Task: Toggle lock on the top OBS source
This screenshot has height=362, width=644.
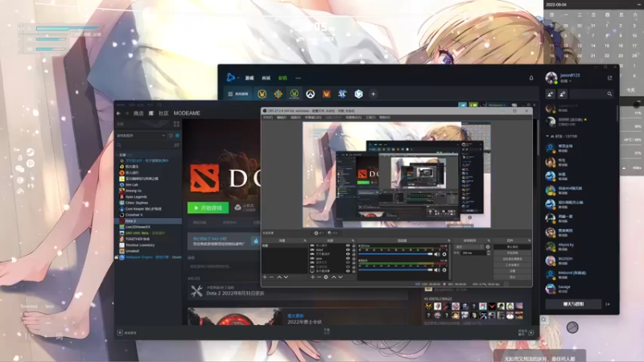Action: point(353,245)
